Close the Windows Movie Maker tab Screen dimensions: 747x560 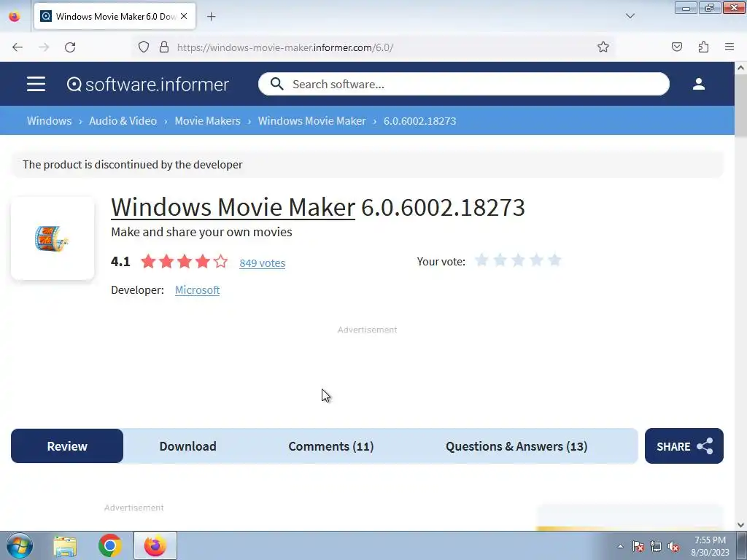184,16
